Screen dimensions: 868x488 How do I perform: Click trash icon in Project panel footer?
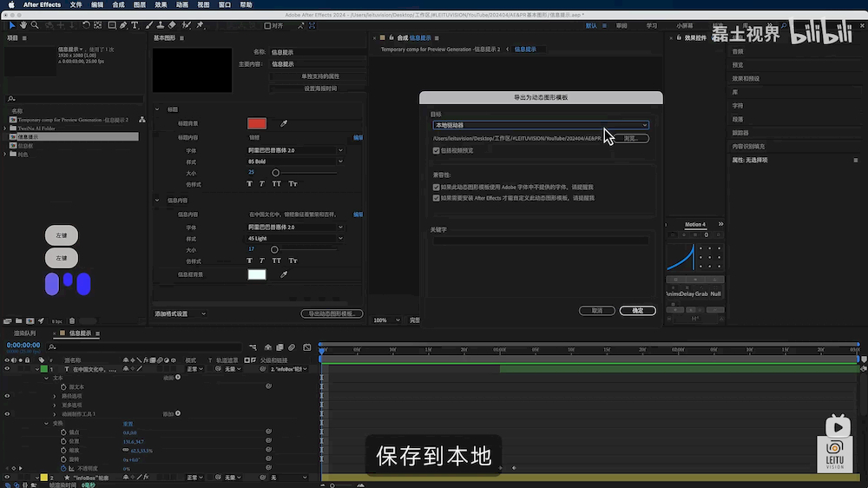72,320
